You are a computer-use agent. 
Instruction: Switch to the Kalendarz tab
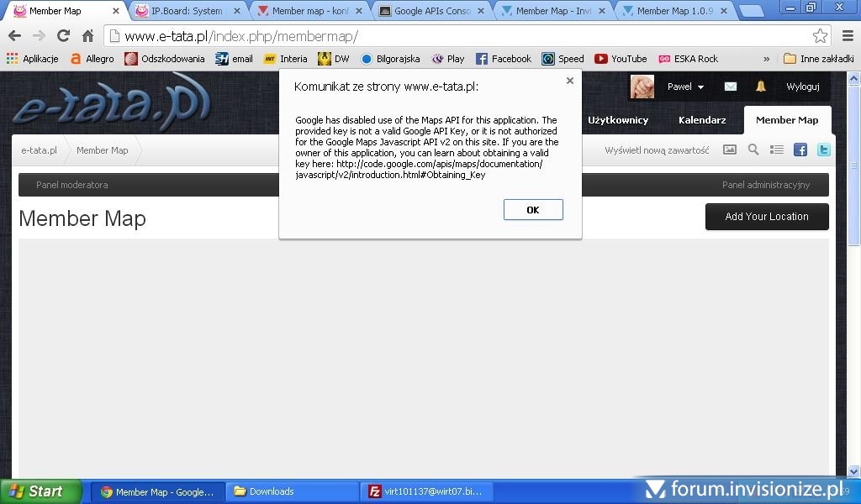tap(702, 120)
